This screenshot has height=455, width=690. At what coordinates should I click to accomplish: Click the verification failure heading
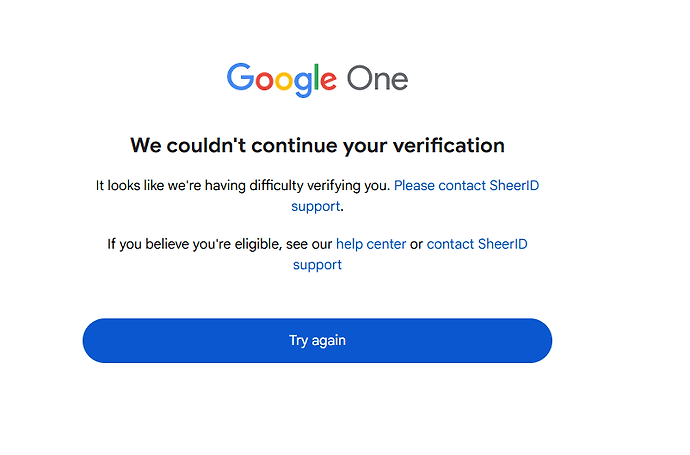coord(317,146)
